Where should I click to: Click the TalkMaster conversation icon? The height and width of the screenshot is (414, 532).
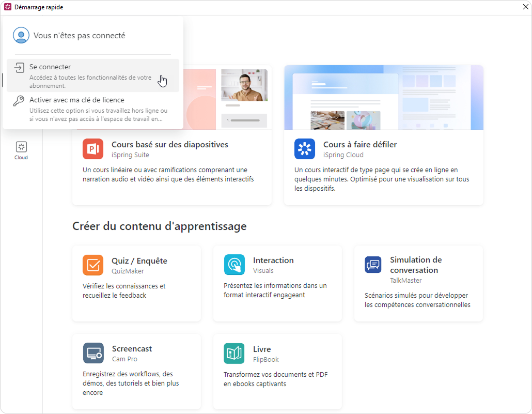click(x=373, y=265)
